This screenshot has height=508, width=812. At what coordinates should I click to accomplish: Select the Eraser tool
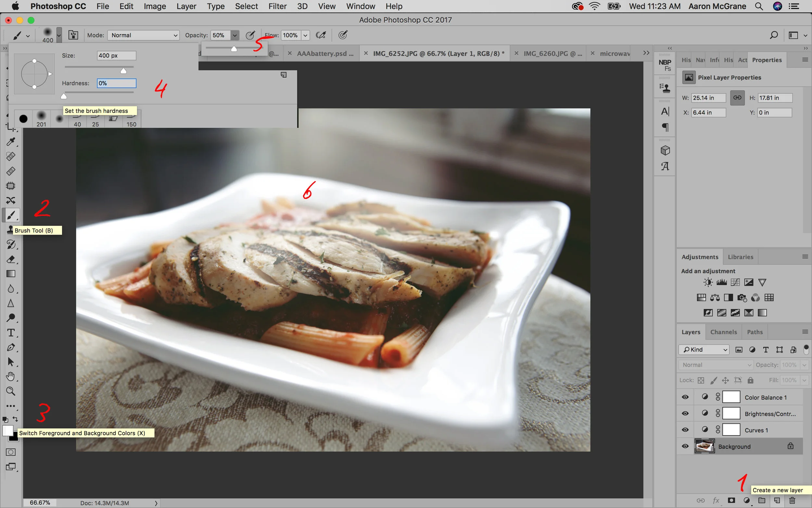[x=11, y=259]
